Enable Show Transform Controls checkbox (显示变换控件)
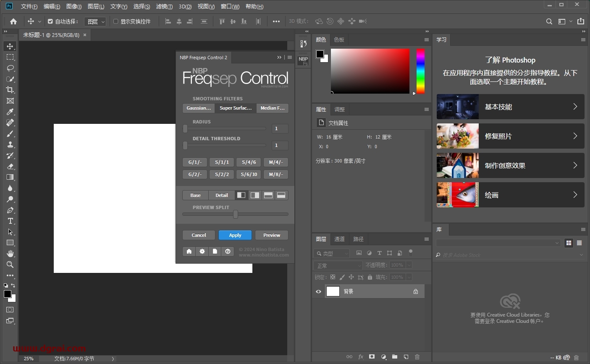 pos(116,21)
